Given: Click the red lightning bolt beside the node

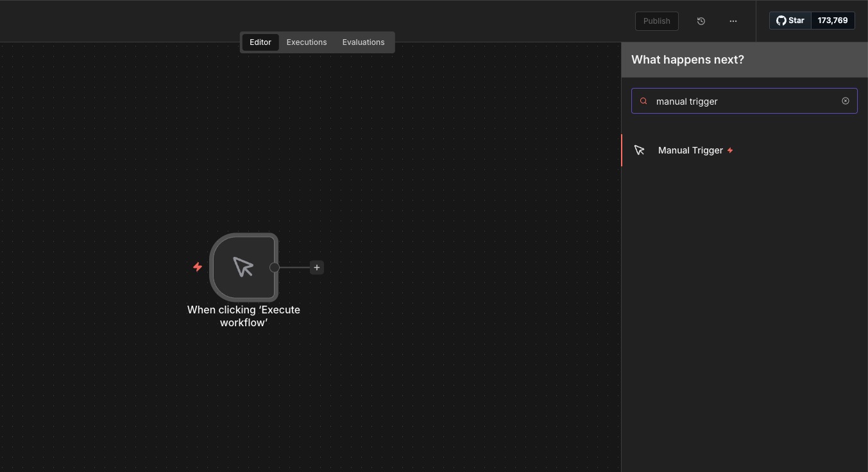Looking at the screenshot, I should (x=198, y=267).
